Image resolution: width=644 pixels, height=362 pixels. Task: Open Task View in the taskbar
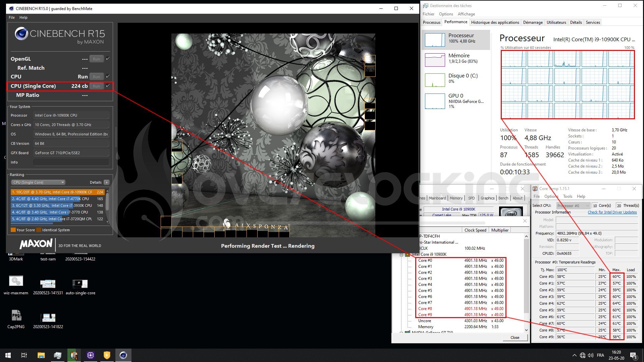coord(24,355)
